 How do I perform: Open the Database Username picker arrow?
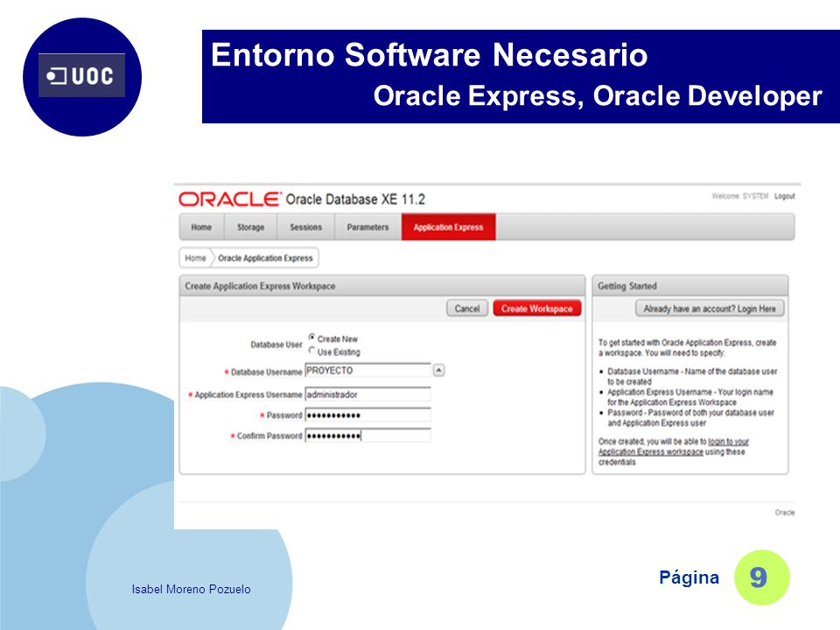click(x=438, y=370)
